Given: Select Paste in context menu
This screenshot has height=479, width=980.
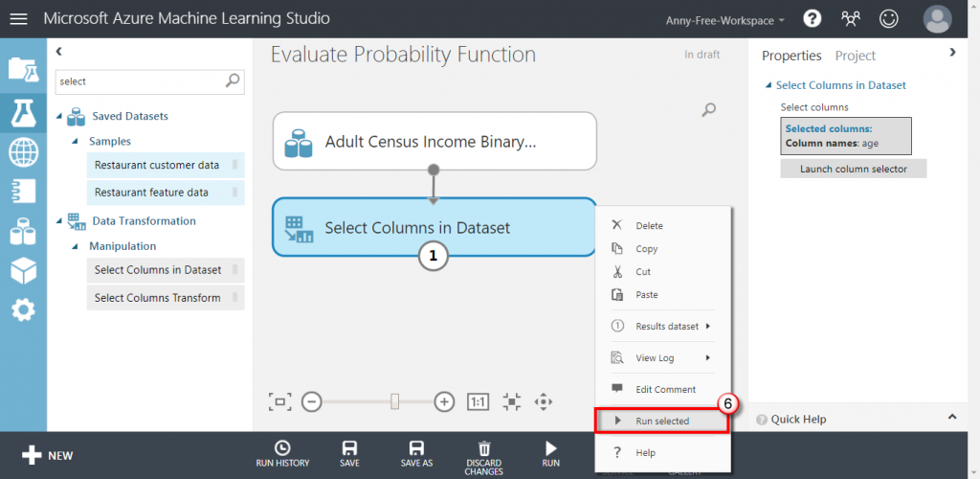Looking at the screenshot, I should [663, 294].
